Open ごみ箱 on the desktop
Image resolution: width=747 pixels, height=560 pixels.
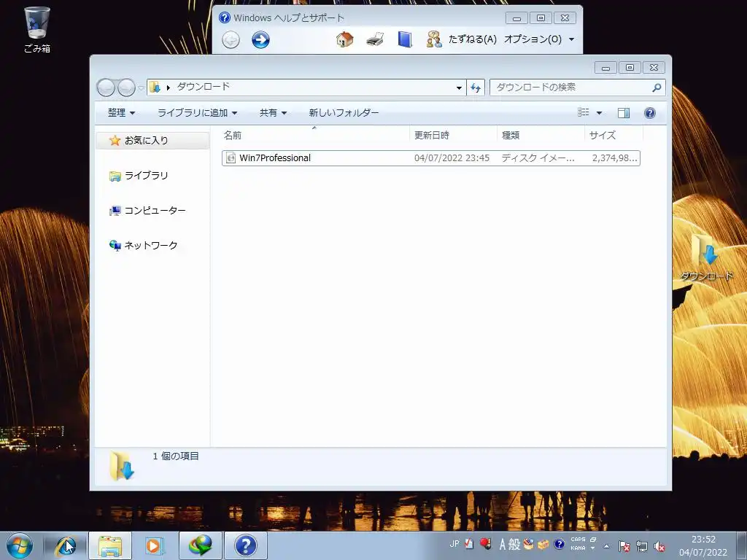coord(36,29)
